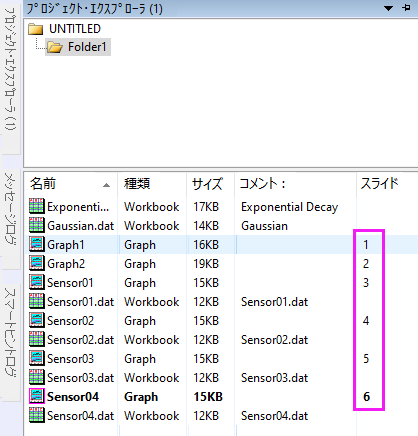The image size is (418, 436).
Task: Select the Gaussian.dat file name
Action: (81, 226)
